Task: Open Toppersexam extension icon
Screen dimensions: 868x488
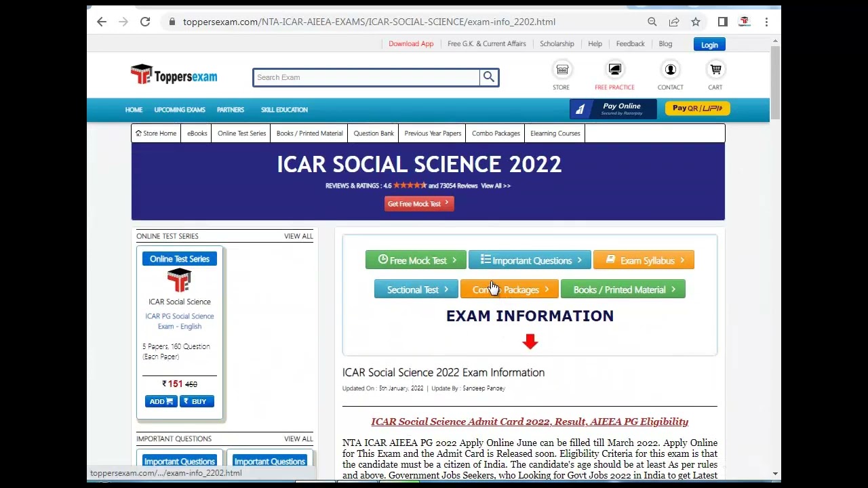Action: 745,22
